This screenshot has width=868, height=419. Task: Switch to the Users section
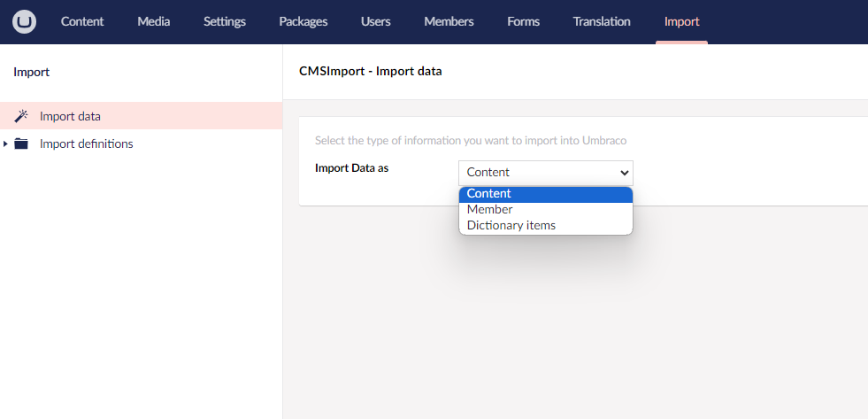click(376, 21)
